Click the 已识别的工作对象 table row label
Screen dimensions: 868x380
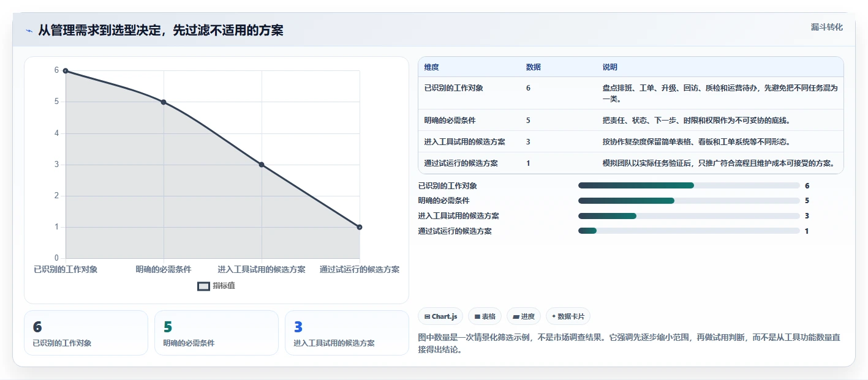(x=453, y=88)
